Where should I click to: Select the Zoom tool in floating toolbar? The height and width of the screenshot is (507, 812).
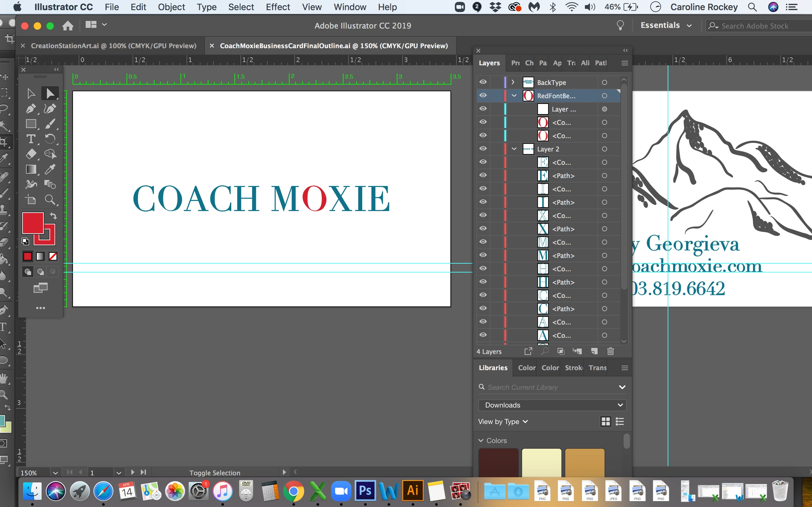click(50, 200)
